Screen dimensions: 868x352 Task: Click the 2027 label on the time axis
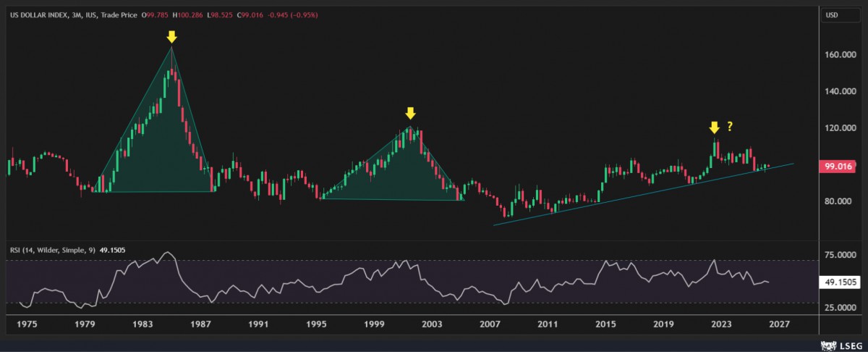click(779, 324)
